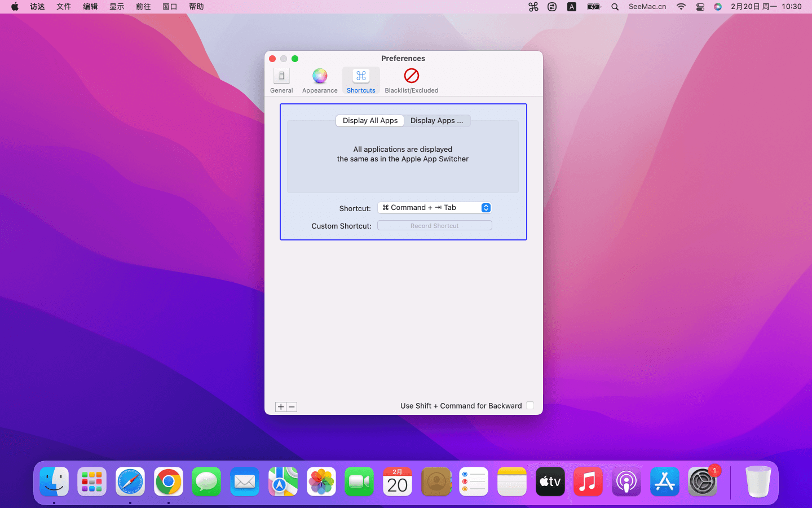
Task: Switch to the Display Apps ... segment
Action: click(436, 121)
